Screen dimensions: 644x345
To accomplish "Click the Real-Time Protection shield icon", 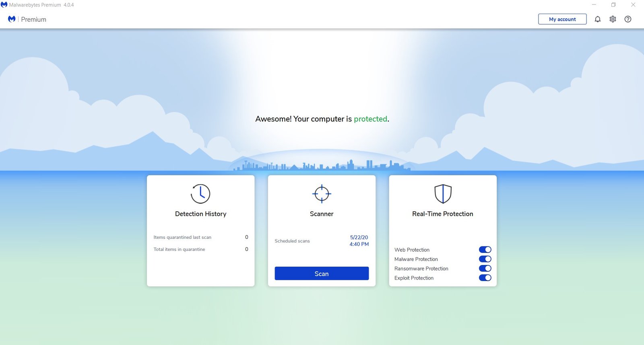I will coord(443,194).
